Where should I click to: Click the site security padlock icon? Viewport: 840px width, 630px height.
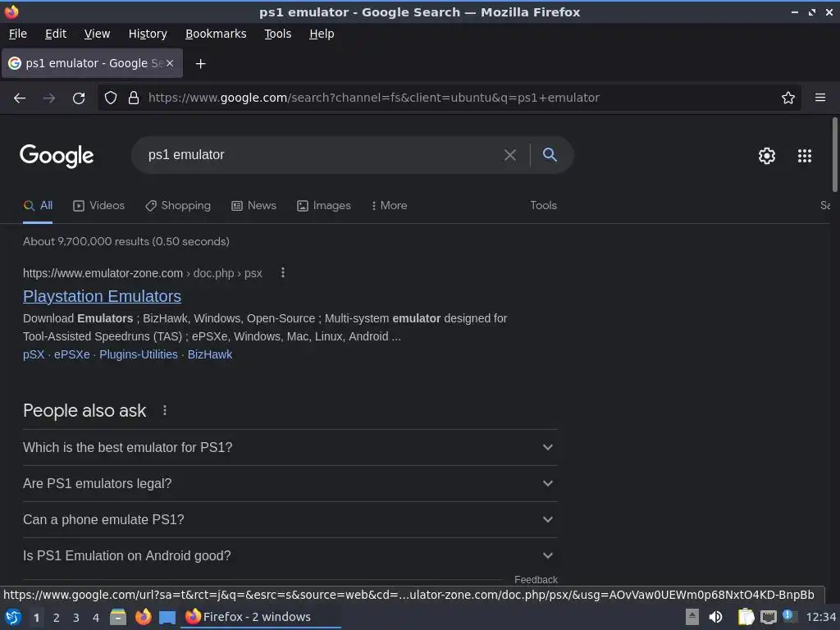[134, 98]
